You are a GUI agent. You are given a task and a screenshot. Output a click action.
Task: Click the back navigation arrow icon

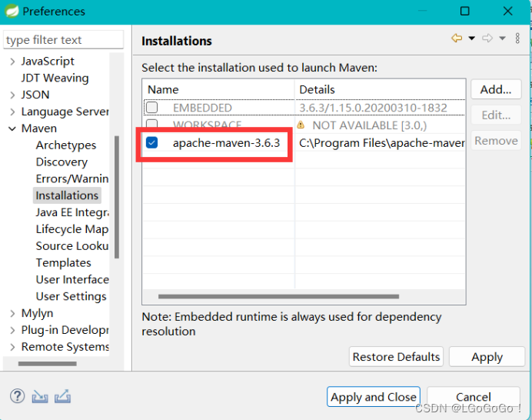click(457, 38)
